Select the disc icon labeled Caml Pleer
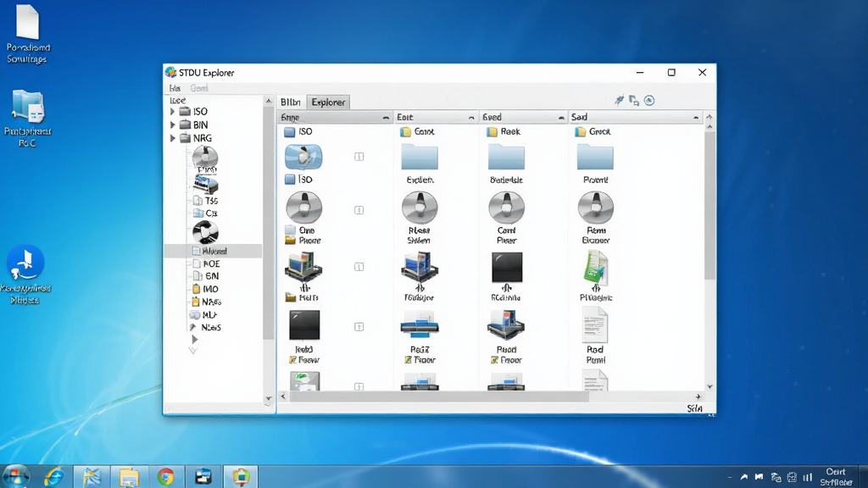 click(507, 208)
